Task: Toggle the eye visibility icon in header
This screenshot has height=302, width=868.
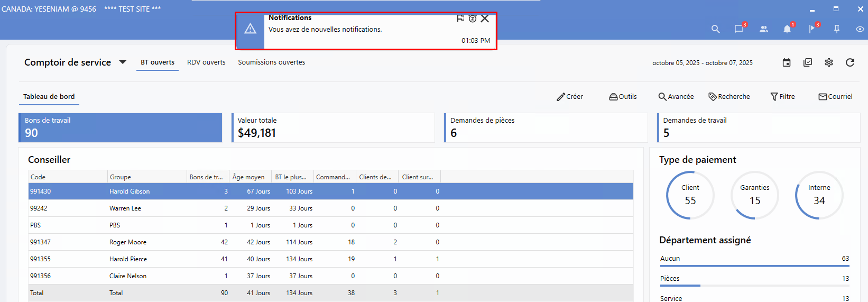Action: [x=860, y=29]
